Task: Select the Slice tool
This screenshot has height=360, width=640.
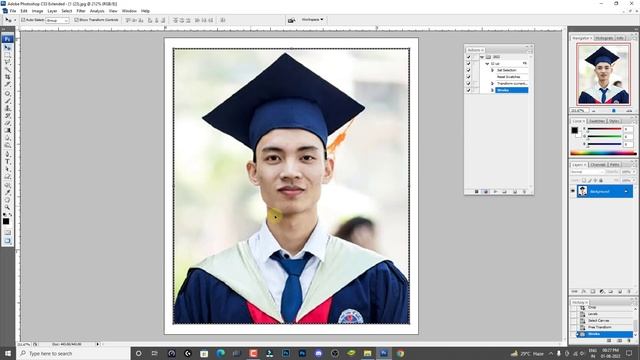Action: 7,84
